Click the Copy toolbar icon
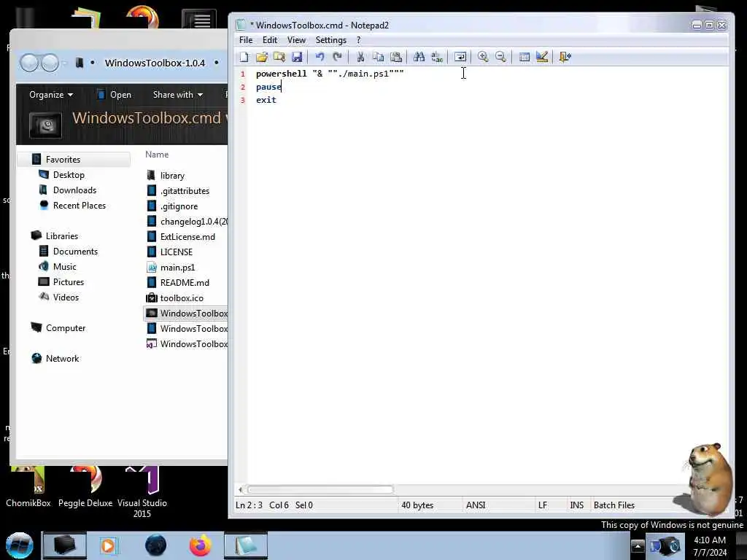The height and width of the screenshot is (560, 747). click(x=379, y=57)
